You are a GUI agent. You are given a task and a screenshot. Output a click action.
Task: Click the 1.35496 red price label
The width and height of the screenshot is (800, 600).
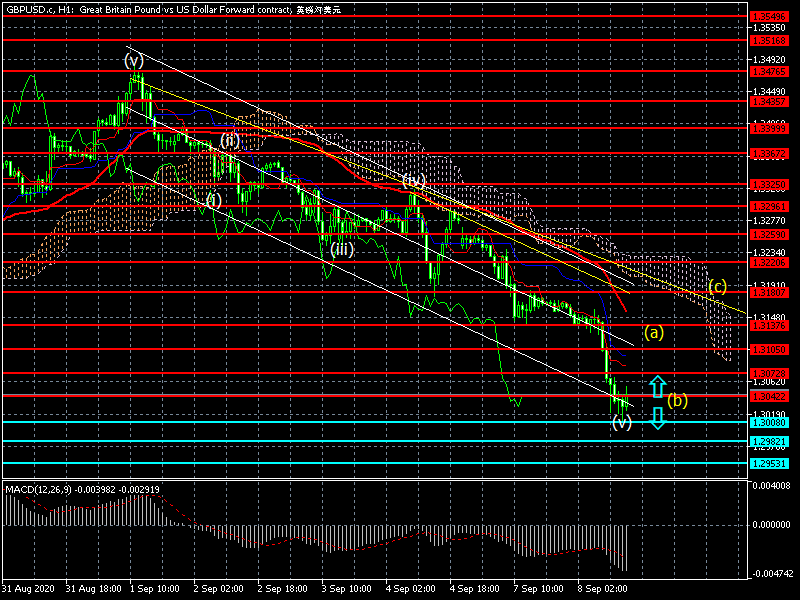tap(765, 16)
